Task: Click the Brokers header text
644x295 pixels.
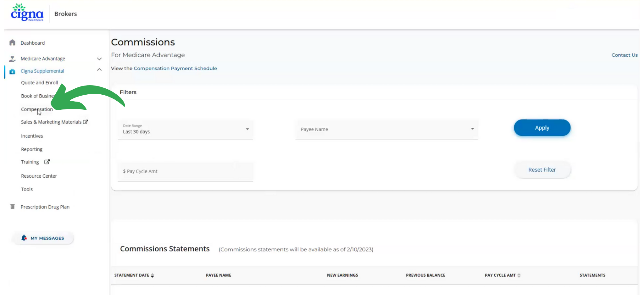Action: [x=65, y=14]
